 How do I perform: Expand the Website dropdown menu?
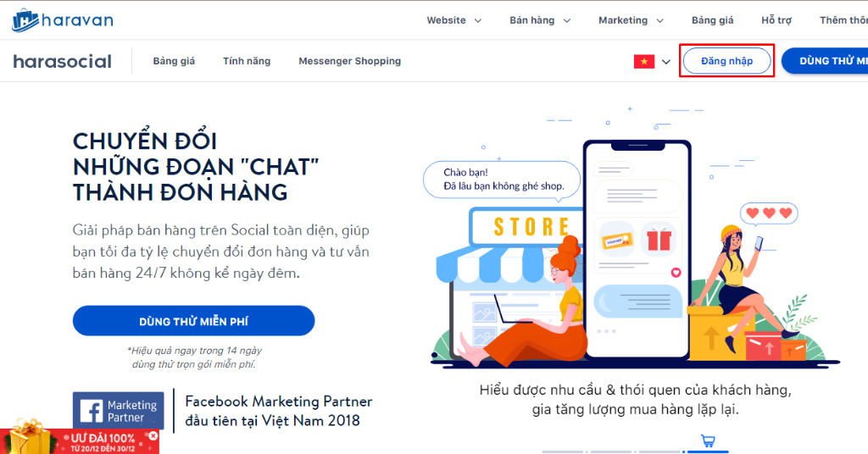[454, 20]
